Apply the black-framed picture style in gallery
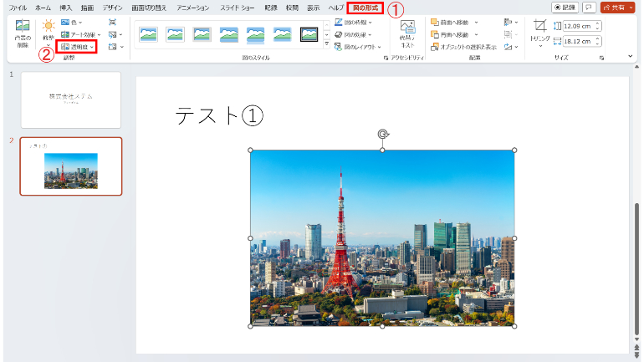 coord(309,34)
